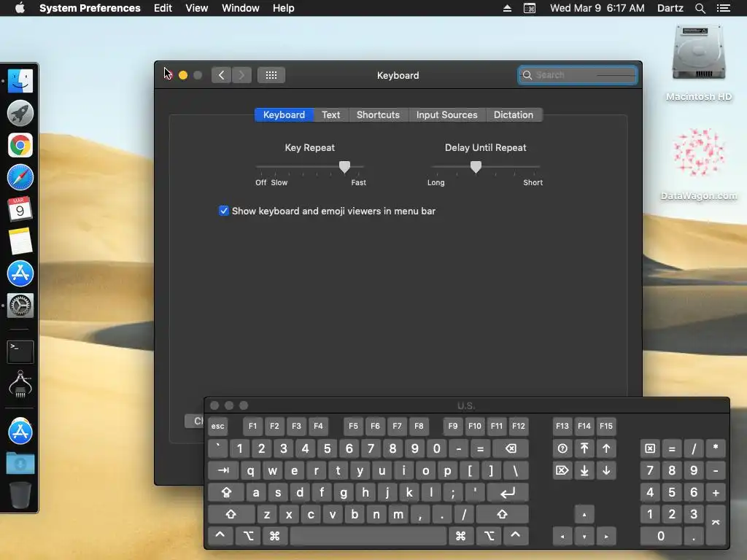
Task: Click the numpad enter key on viewer
Action: (x=716, y=525)
